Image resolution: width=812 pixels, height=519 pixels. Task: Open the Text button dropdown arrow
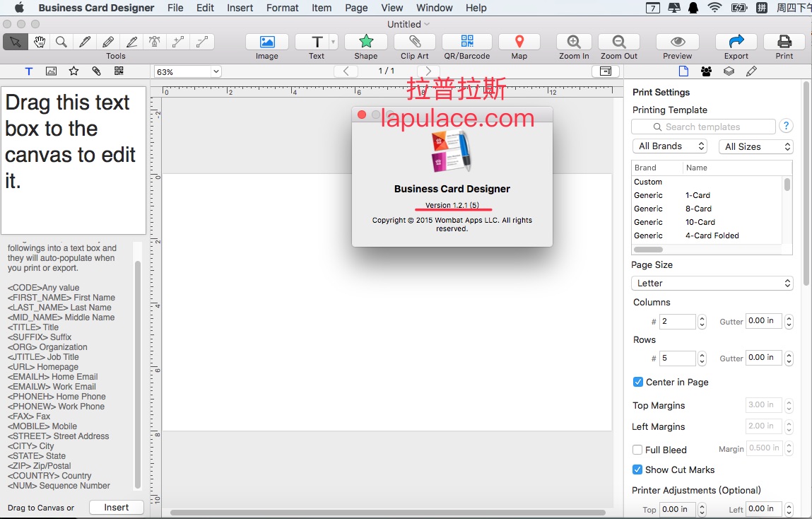coord(334,42)
